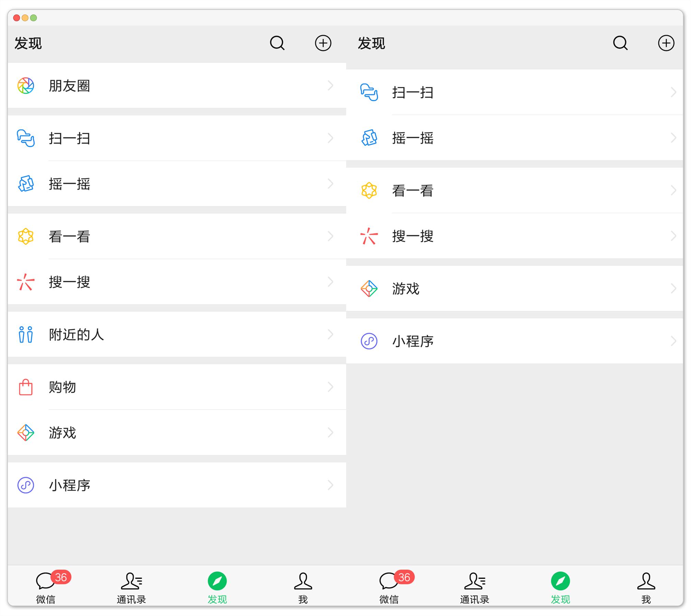
Task: Click the magnifying glass search icon
Action: [x=277, y=43]
